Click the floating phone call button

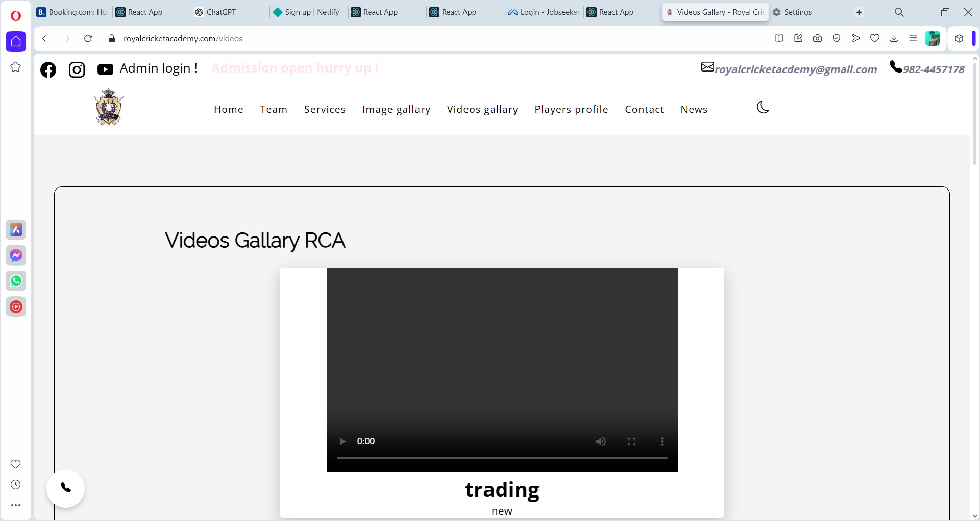(x=66, y=488)
